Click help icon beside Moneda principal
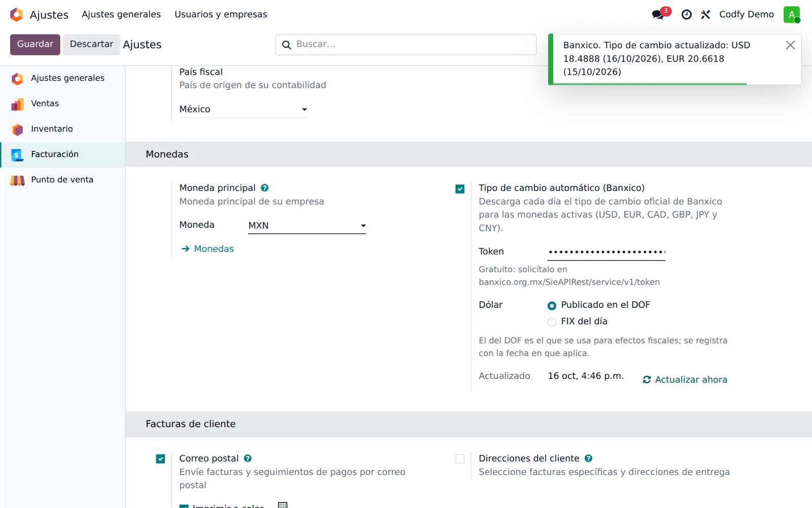Screen dimensions: 812x508 point(265,188)
